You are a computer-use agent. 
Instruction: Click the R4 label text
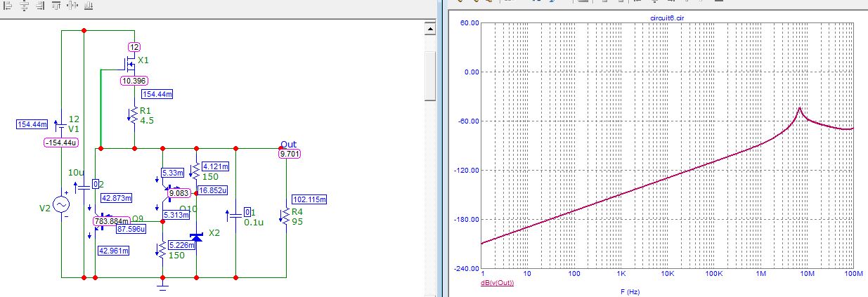click(297, 211)
